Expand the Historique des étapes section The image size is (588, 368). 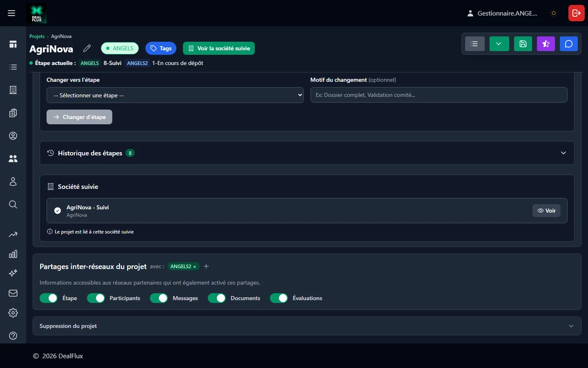307,153
